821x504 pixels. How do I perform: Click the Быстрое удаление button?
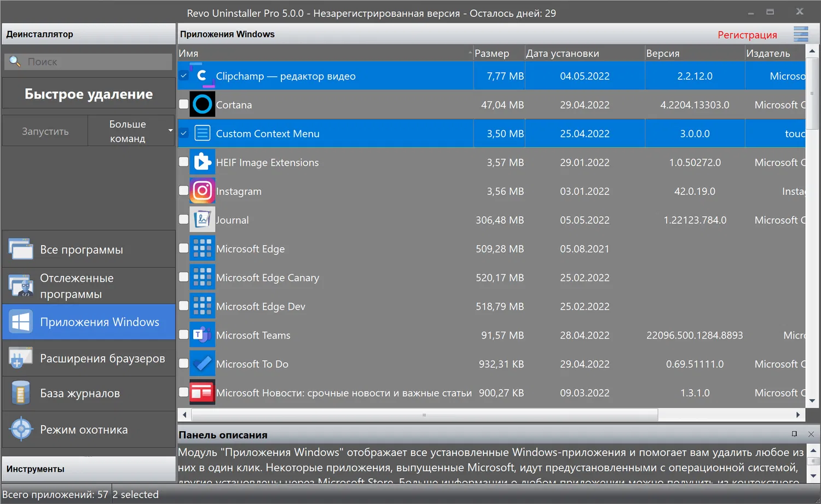click(x=89, y=94)
